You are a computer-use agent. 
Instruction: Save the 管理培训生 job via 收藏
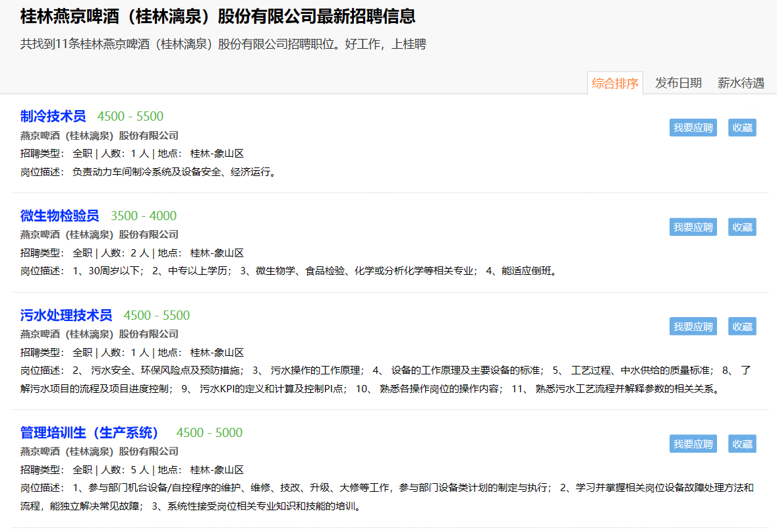pyautogui.click(x=742, y=444)
